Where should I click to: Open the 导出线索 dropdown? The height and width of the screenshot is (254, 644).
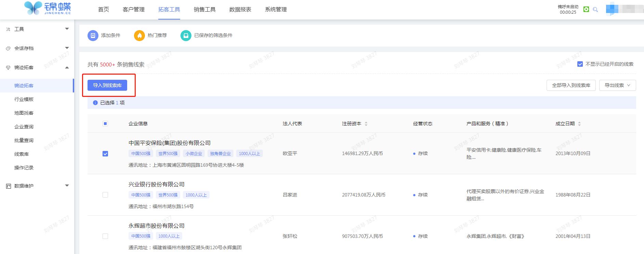coord(617,85)
